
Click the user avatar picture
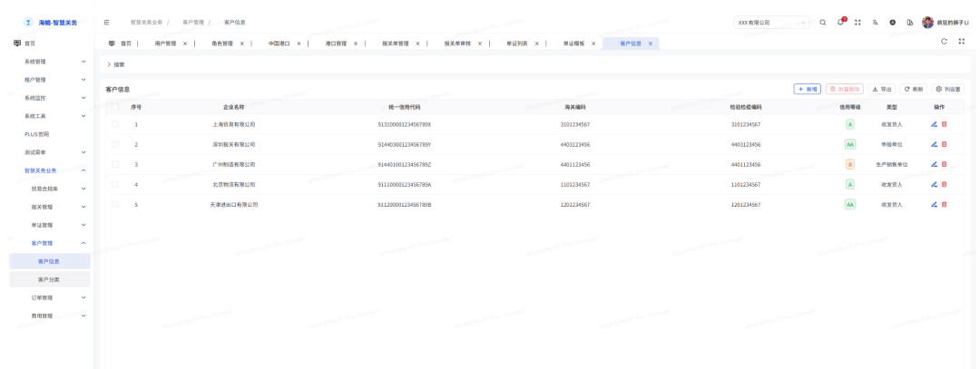pos(927,22)
